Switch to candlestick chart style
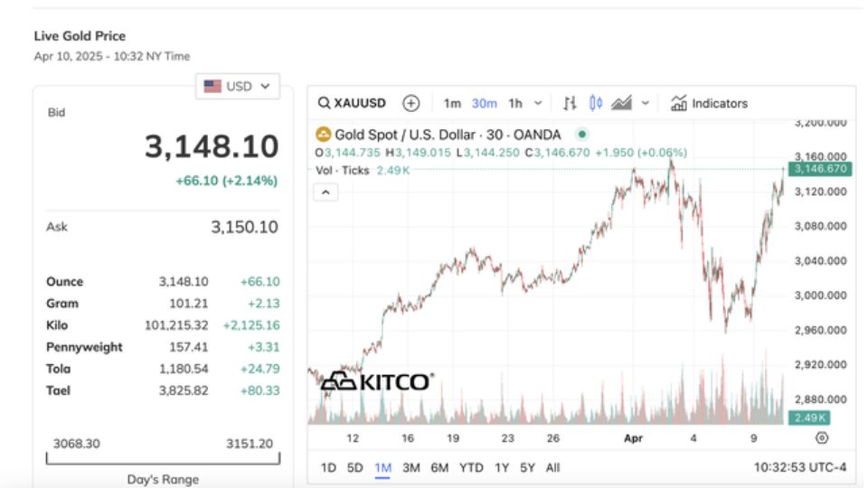868x488 pixels. click(596, 103)
